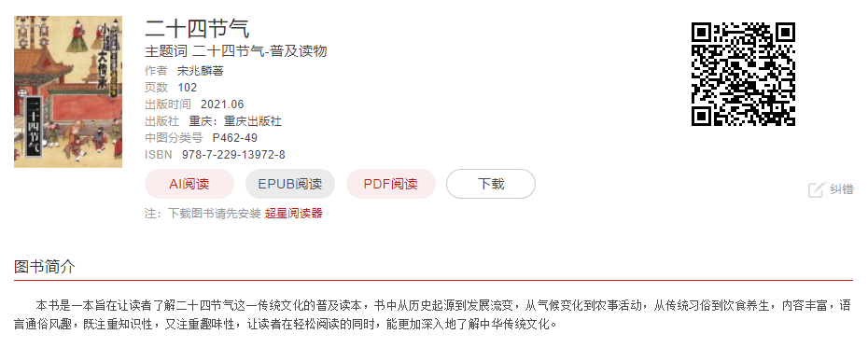The image size is (868, 348).
Task: Launch PDF阅读 for the book
Action: pyautogui.click(x=391, y=184)
